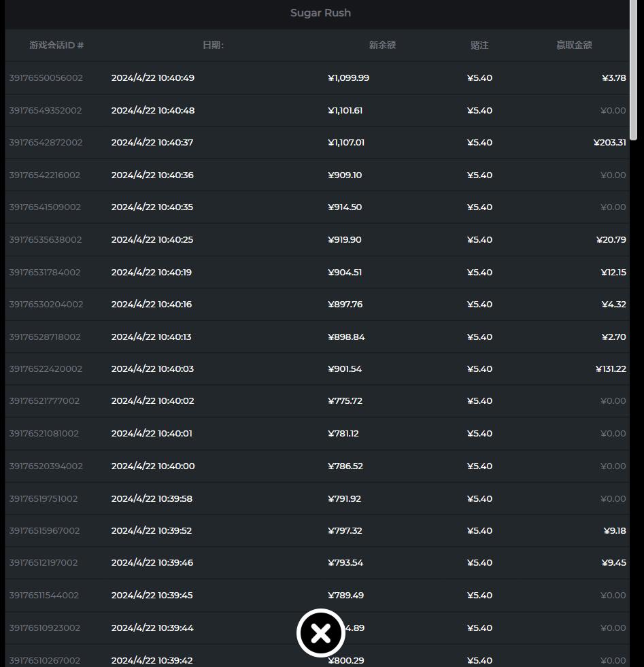Click balance ¥897.76

(x=345, y=304)
